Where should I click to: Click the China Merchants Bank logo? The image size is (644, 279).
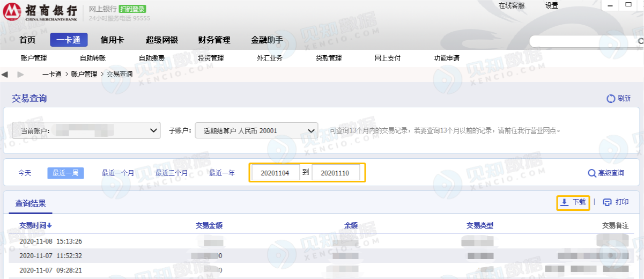41,11
